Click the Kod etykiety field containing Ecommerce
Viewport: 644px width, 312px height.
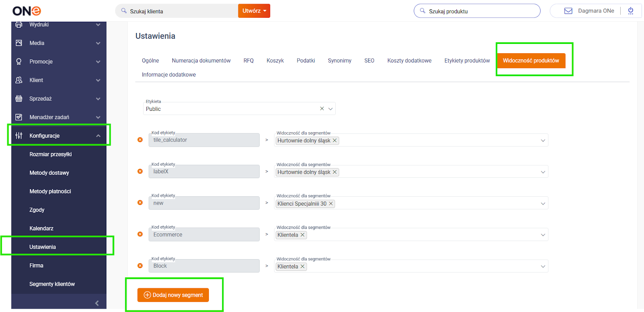point(204,235)
